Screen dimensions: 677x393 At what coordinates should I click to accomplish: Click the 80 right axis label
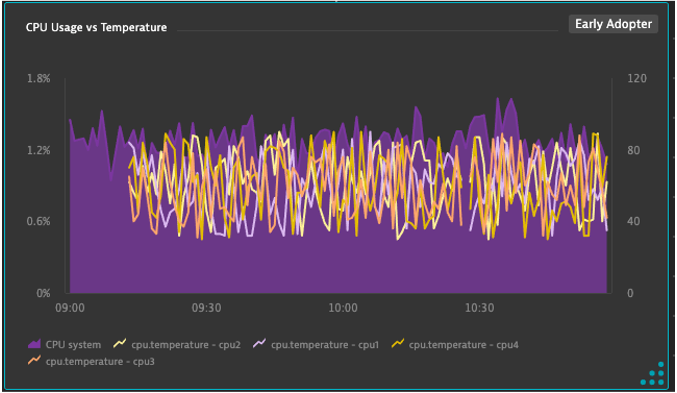click(x=633, y=150)
